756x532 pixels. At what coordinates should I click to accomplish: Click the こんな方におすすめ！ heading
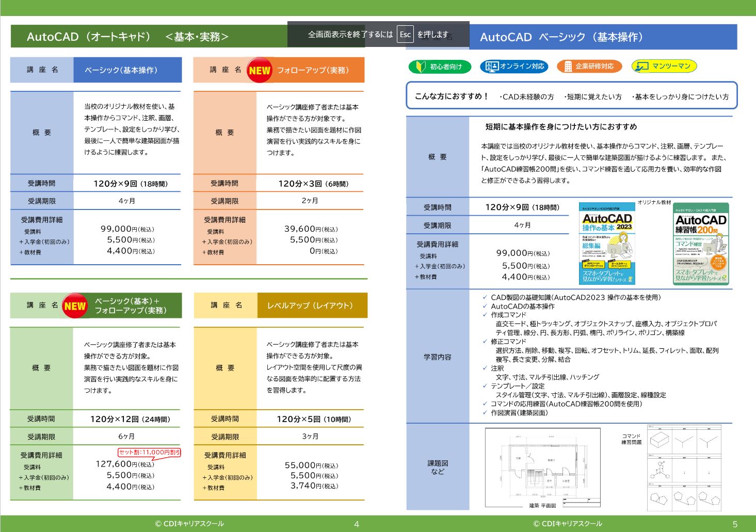coord(452,96)
